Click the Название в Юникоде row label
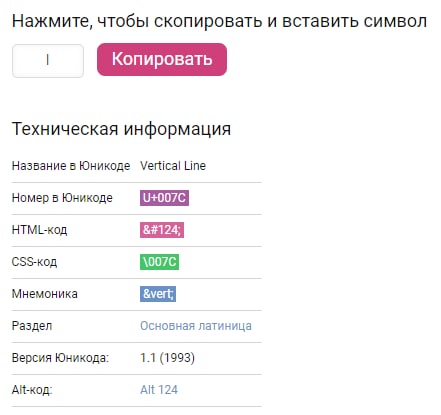Screen dimensions: 441x415 [71, 166]
